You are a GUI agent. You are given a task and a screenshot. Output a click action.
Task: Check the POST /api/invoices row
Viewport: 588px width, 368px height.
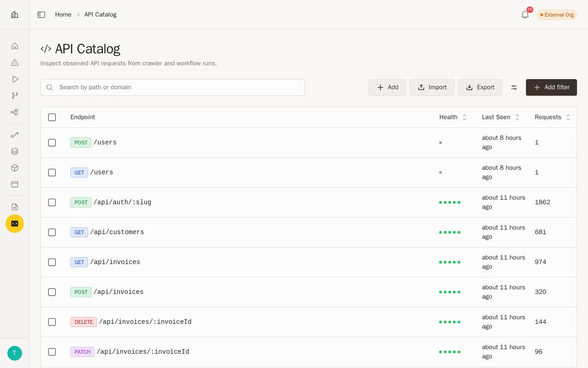[x=52, y=292]
